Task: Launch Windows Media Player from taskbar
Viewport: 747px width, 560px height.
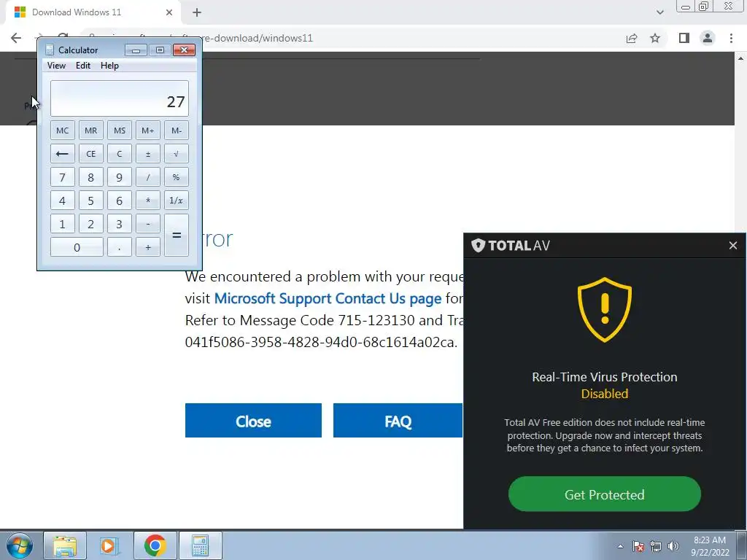Action: coord(109,545)
